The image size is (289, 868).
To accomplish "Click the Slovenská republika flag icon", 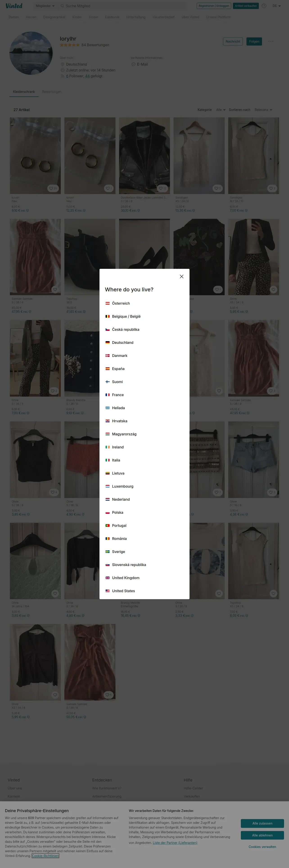I will [x=108, y=565].
